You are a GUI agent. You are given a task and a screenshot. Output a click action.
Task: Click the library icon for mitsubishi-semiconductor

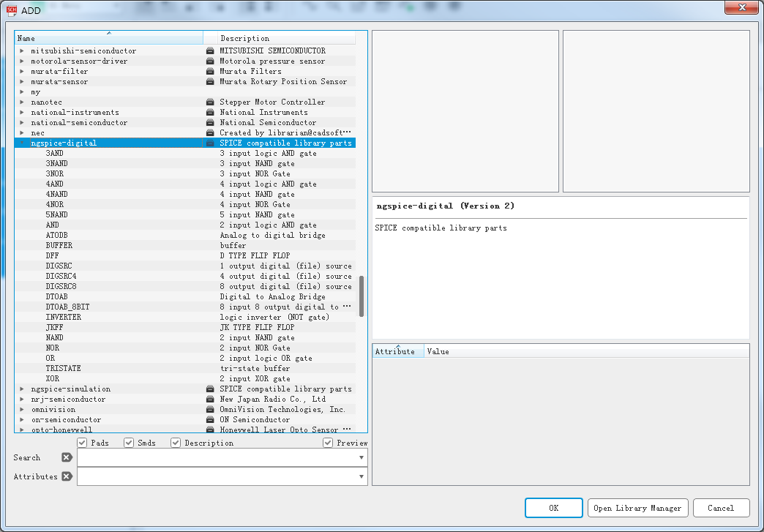click(210, 51)
